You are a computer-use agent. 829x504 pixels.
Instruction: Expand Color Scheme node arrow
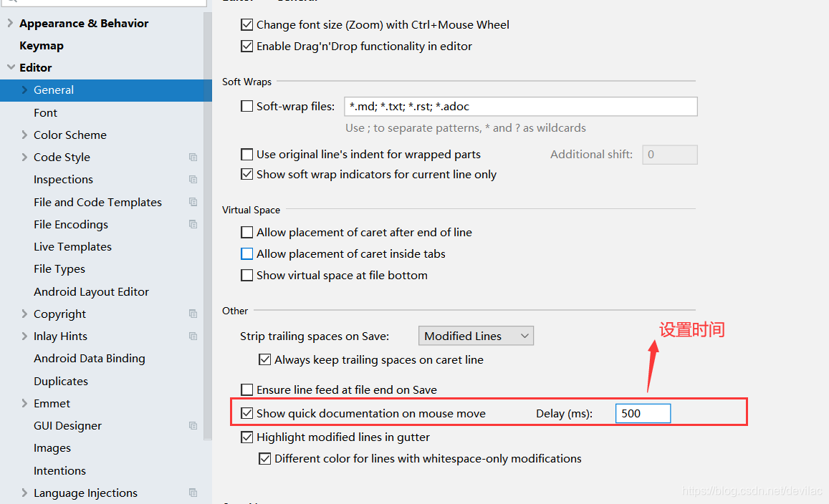click(24, 135)
